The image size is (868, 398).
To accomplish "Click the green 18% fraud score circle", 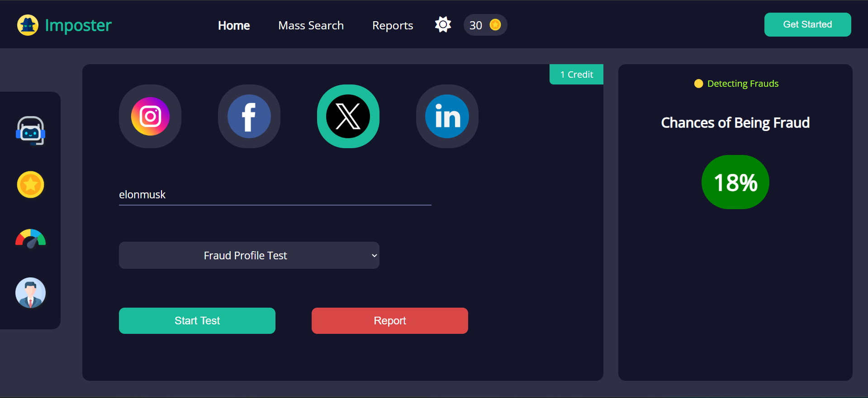I will pos(735,182).
